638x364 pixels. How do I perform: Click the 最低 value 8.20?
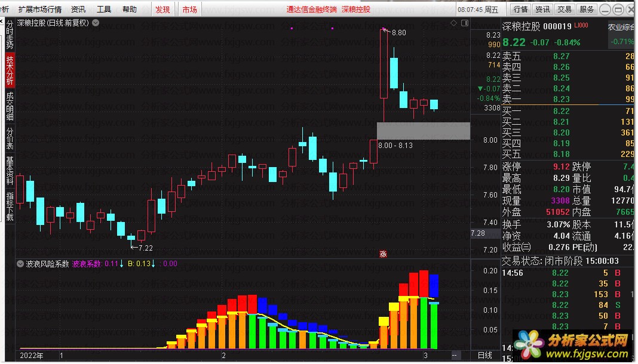(x=561, y=189)
